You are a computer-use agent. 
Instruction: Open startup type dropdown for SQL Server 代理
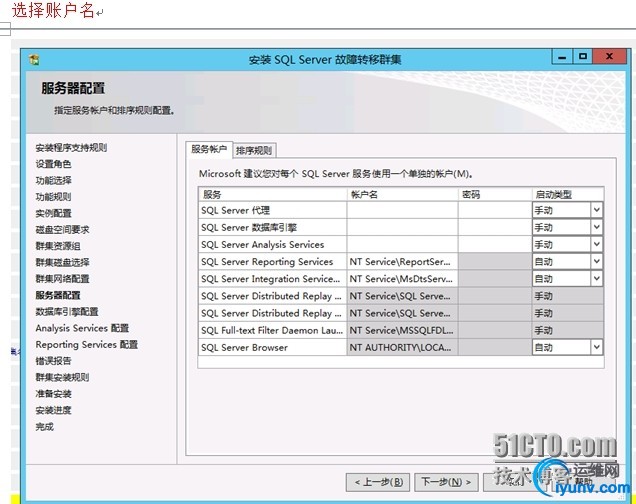click(596, 210)
